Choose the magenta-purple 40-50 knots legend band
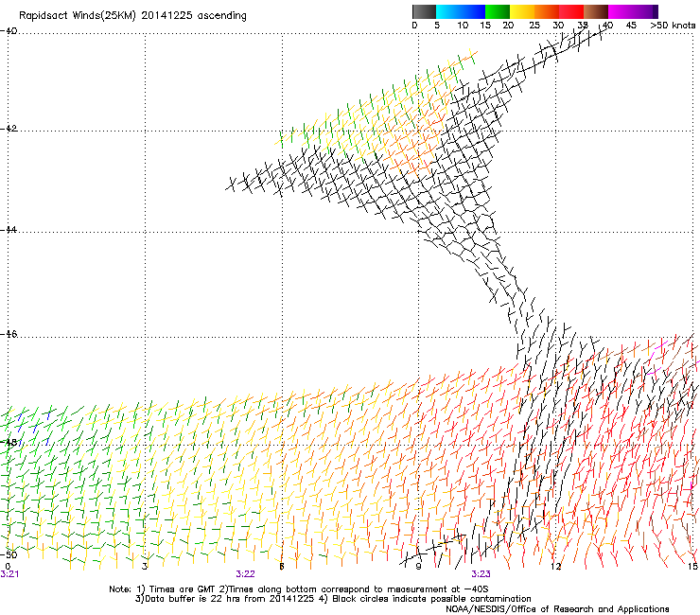Screen dimensions: 700x615 tap(633, 11)
